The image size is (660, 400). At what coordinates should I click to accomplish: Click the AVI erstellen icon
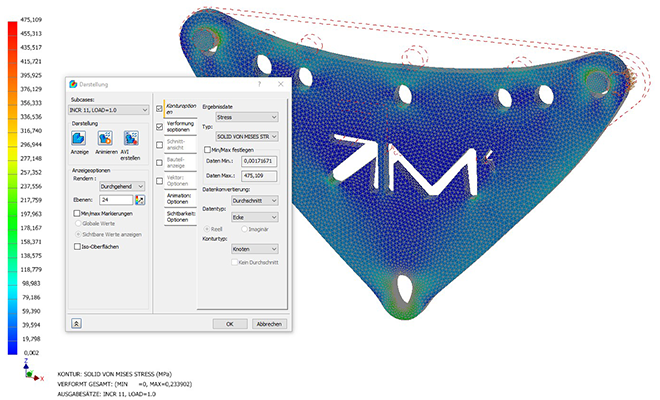click(131, 139)
